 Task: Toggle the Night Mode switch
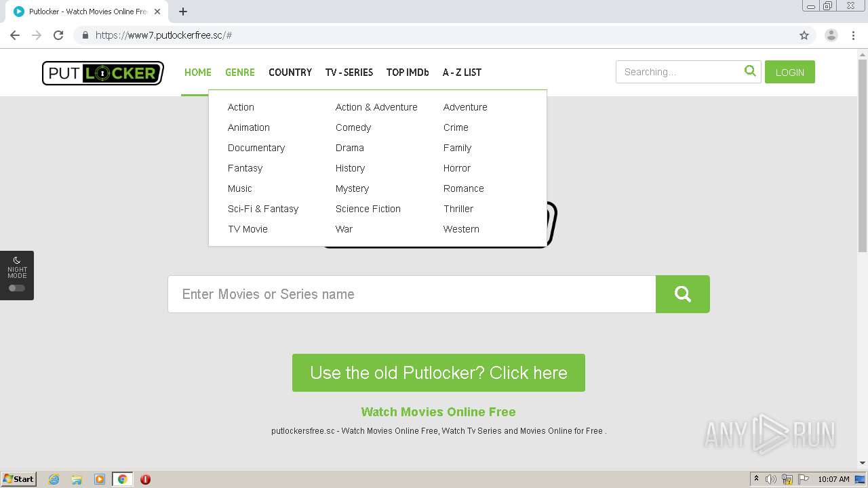pos(17,288)
